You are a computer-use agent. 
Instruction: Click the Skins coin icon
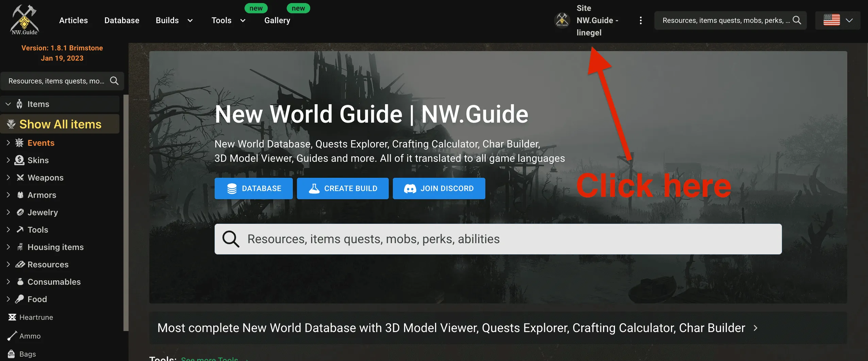(x=19, y=160)
